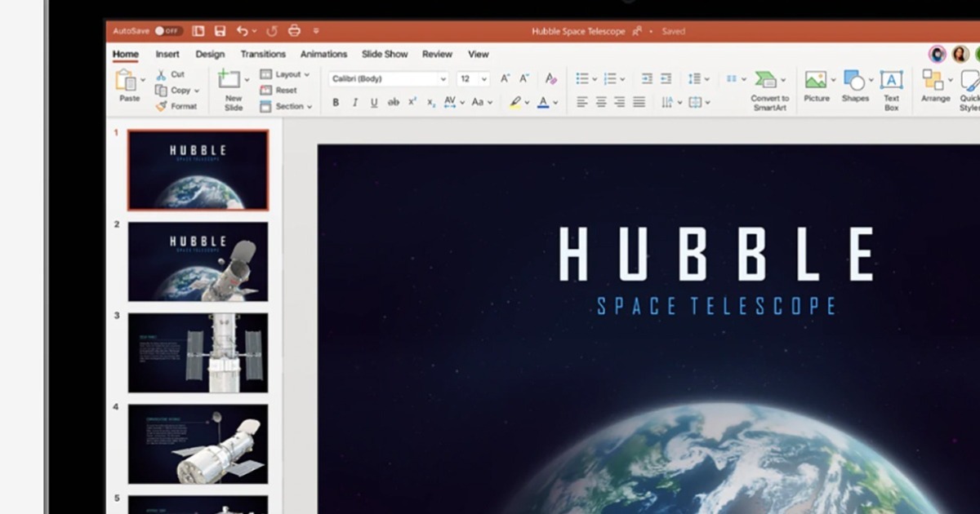Align text left
Screen dimensions: 980x514
(582, 103)
